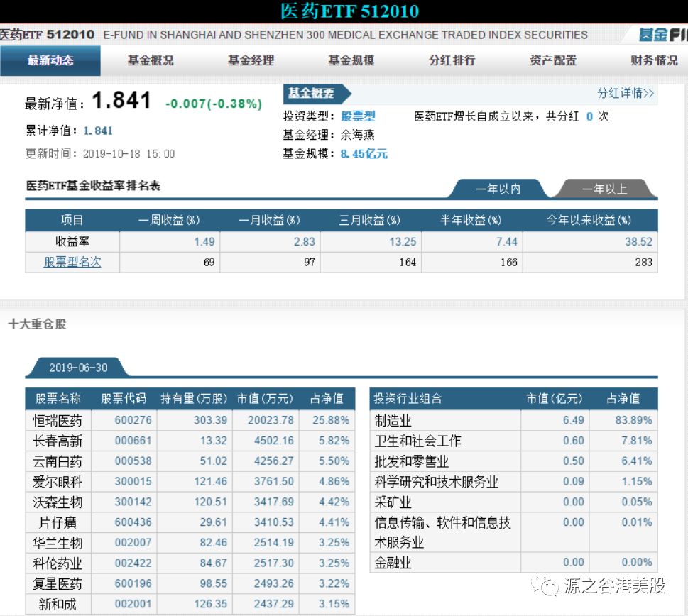Click the 科伦药业 stock name
Image resolution: width=688 pixels, height=616 pixels.
pyautogui.click(x=58, y=563)
